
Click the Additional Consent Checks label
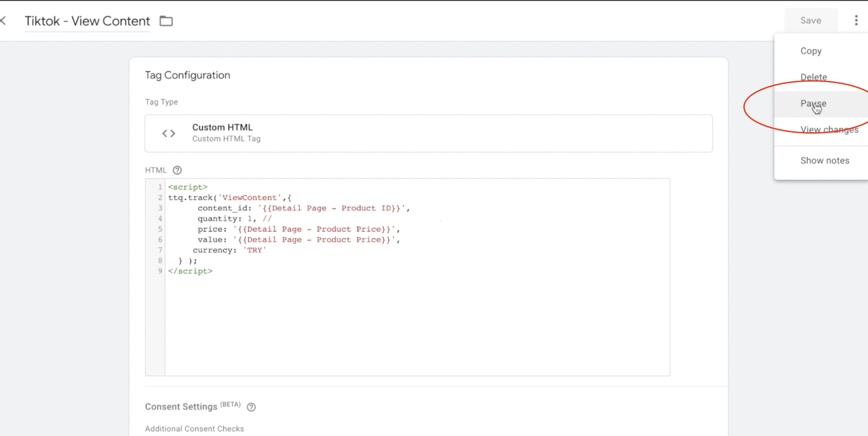point(194,429)
